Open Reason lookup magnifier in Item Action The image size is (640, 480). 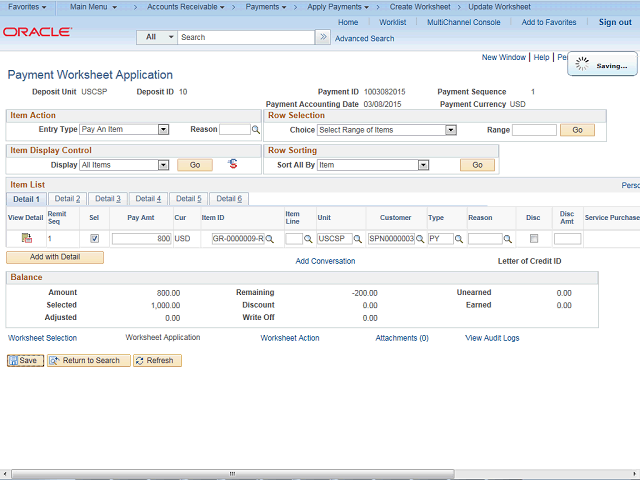[256, 130]
